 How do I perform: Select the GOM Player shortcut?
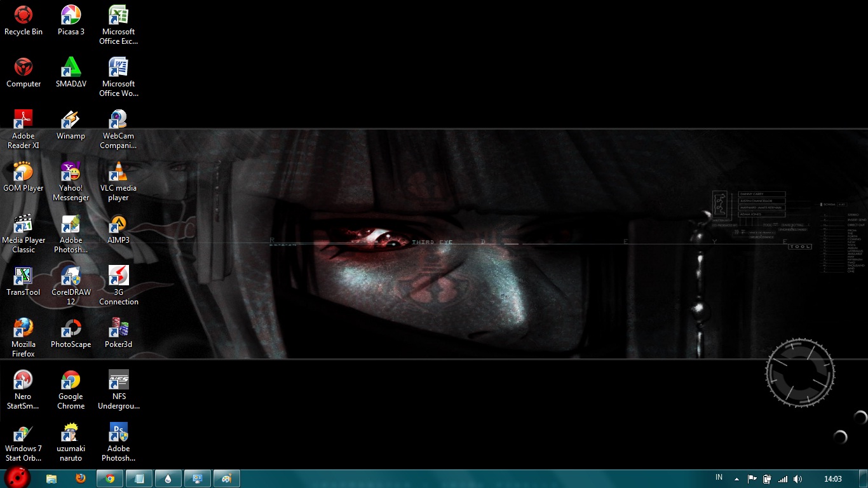tap(24, 177)
